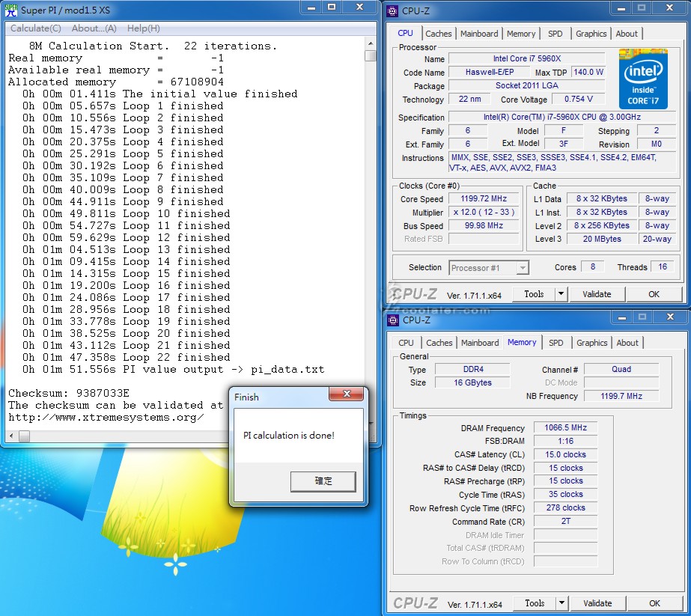Click Super PI vertical scrollbar thumb

[x=370, y=55]
